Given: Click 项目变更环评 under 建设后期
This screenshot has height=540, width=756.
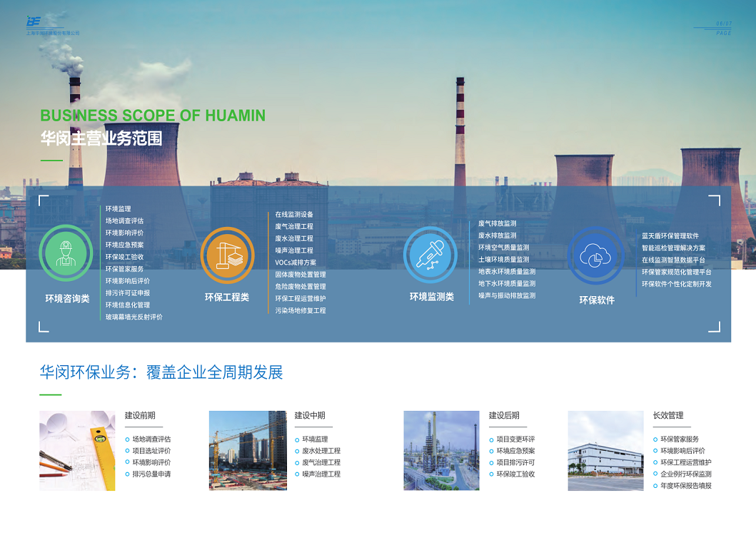Looking at the screenshot, I should pos(515,439).
